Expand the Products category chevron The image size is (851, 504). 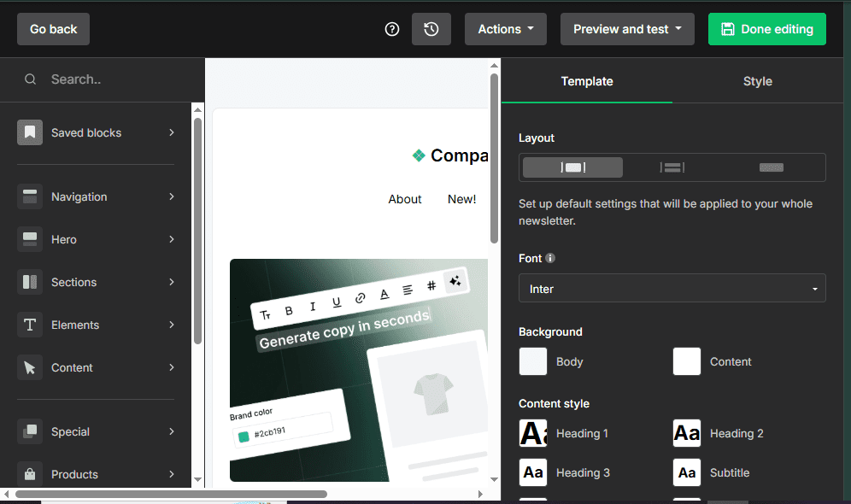pyautogui.click(x=172, y=474)
